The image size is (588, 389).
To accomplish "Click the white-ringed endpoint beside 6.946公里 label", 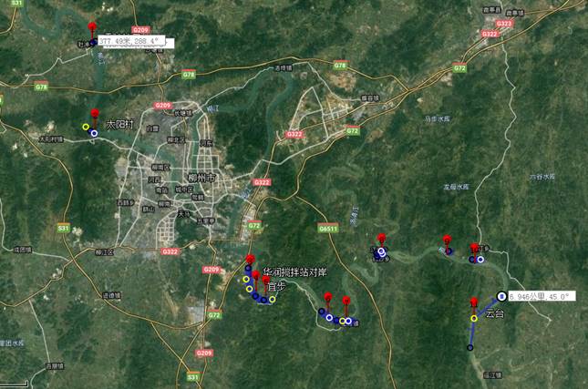I will coord(501,296).
